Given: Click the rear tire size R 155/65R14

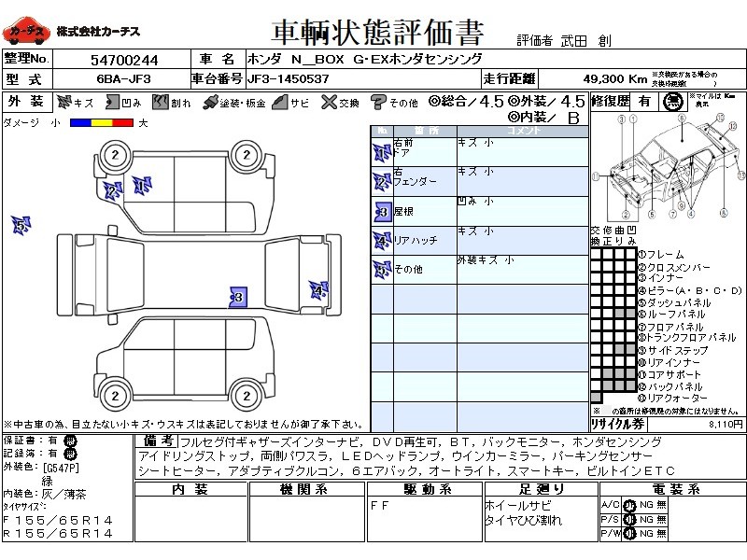Looking at the screenshot, I should coord(58,533).
